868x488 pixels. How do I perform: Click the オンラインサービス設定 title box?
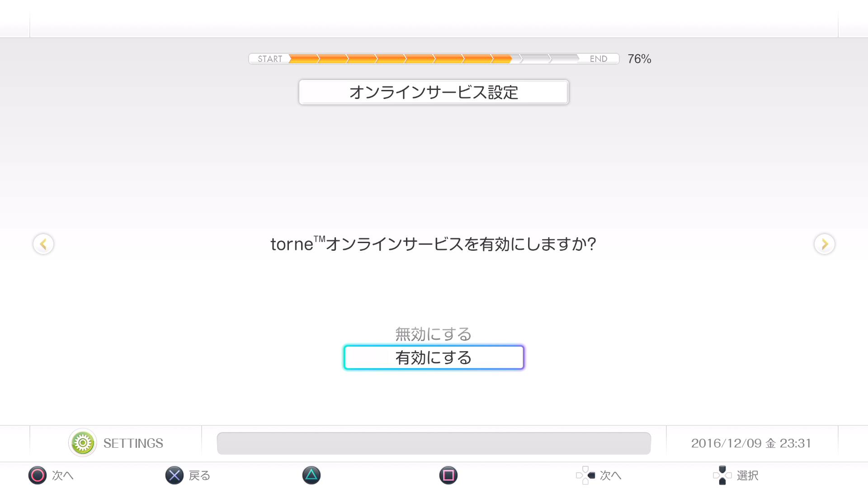click(434, 92)
